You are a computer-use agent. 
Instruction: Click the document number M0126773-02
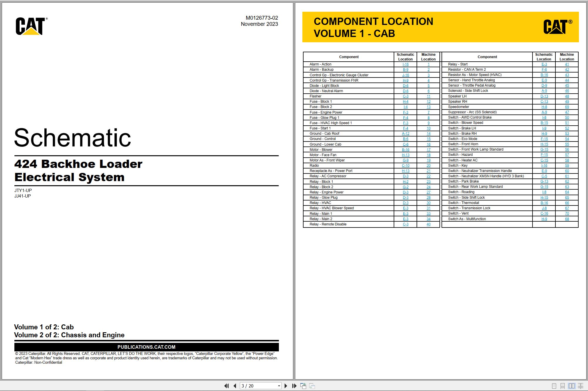coord(262,18)
